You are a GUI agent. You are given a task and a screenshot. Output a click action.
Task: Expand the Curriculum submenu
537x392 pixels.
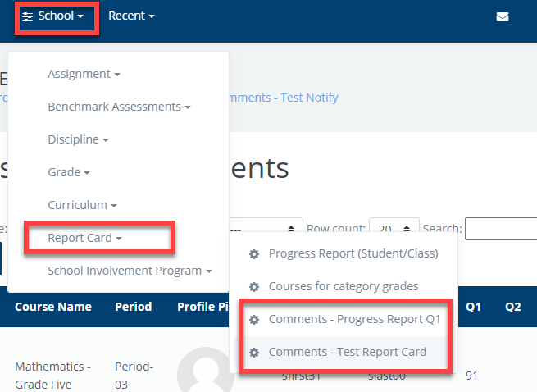82,205
